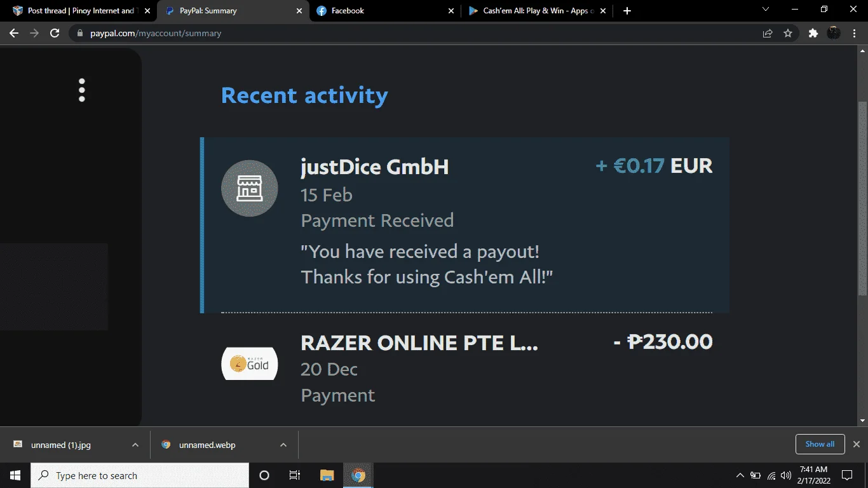Open the Windows notification center
The height and width of the screenshot is (488, 868).
point(847,475)
